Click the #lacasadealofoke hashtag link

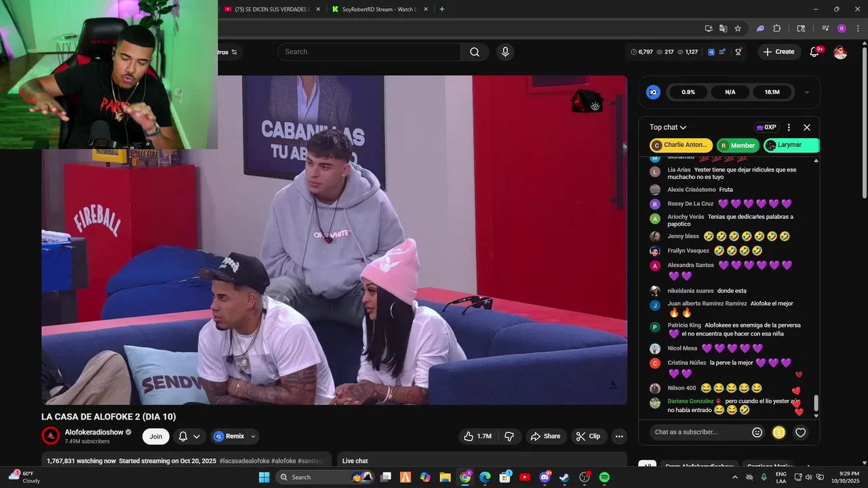(x=245, y=461)
